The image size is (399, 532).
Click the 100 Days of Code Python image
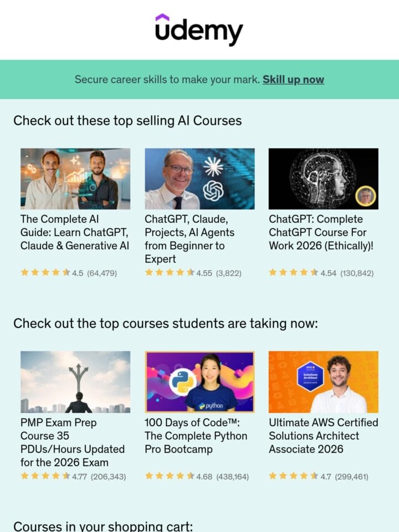199,382
